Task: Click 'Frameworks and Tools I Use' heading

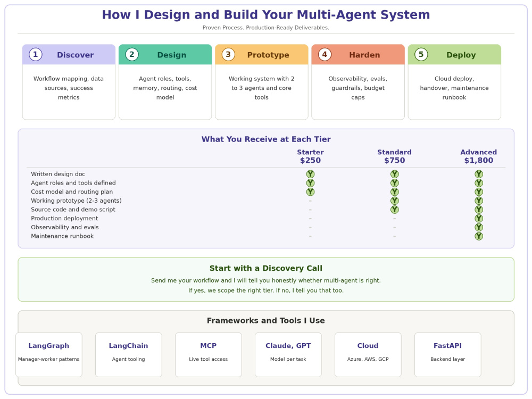Action: (266, 321)
